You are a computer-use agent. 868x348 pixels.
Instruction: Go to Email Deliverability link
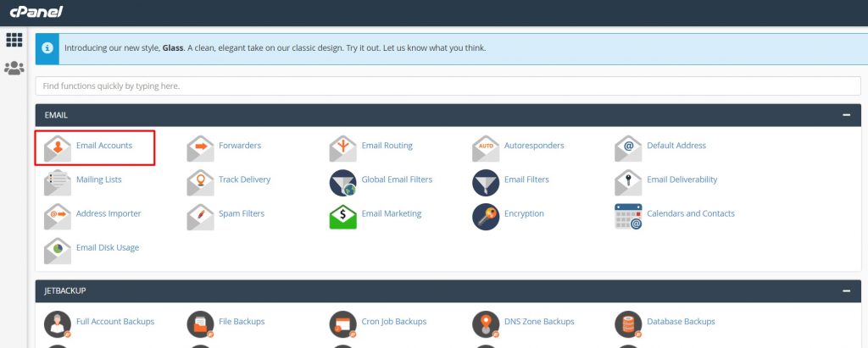click(682, 180)
